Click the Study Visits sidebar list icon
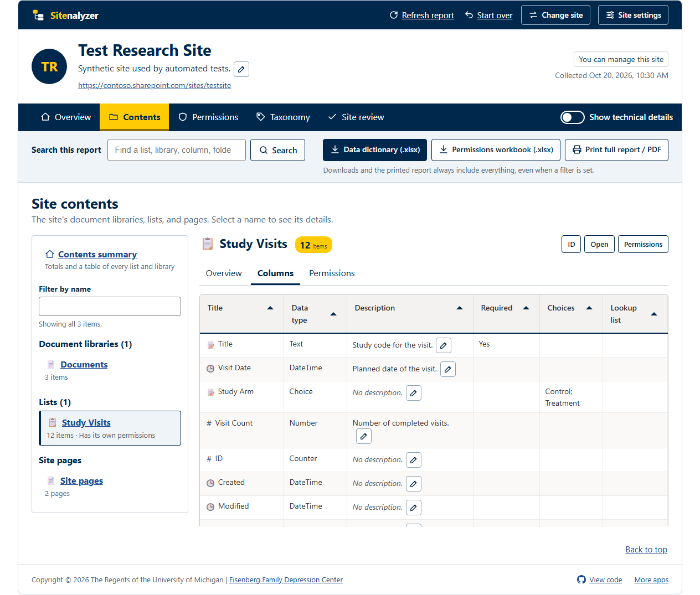This screenshot has width=700, height=595. 53,422
